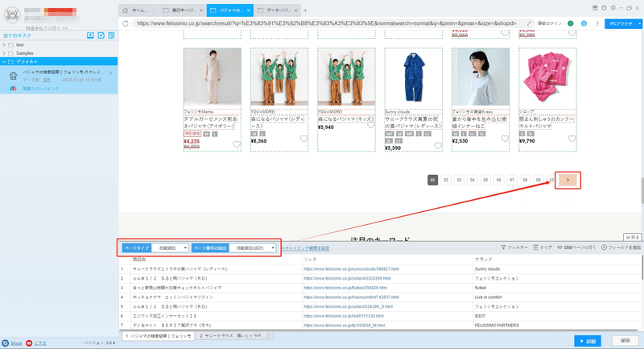
Task: Collapse the data panel with 折る button
Action: click(633, 237)
